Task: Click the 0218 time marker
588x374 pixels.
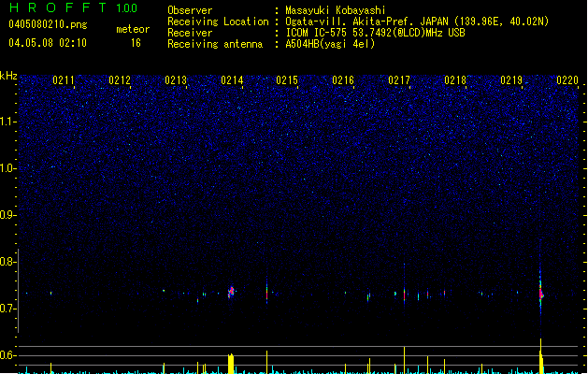Action: [x=455, y=80]
